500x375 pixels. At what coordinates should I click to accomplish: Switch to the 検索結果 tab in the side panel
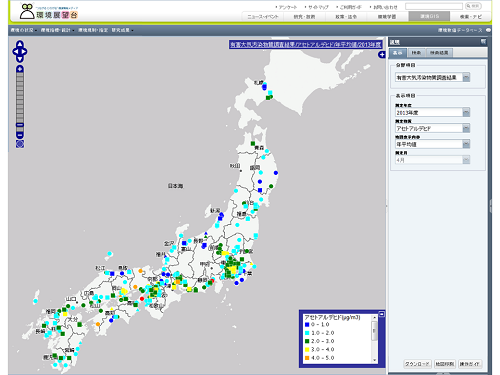[439, 53]
